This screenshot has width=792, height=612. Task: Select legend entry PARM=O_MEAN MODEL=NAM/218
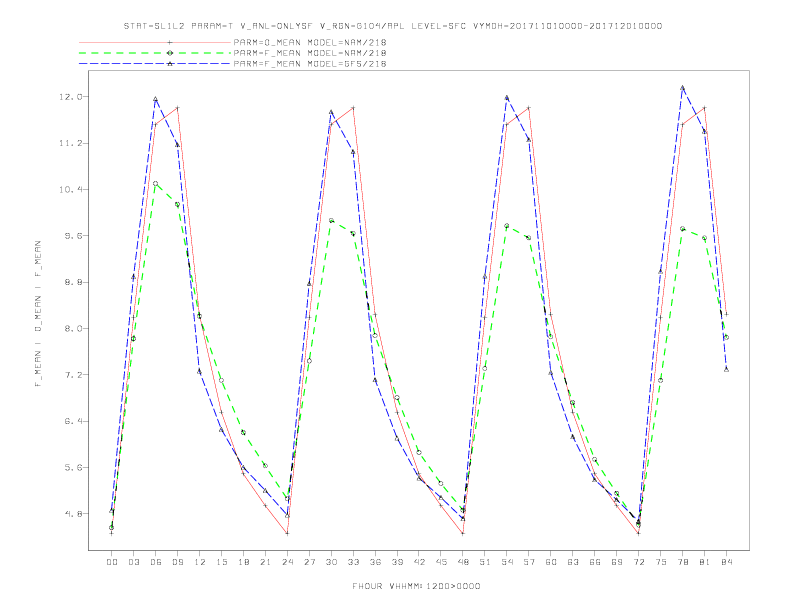pos(310,42)
